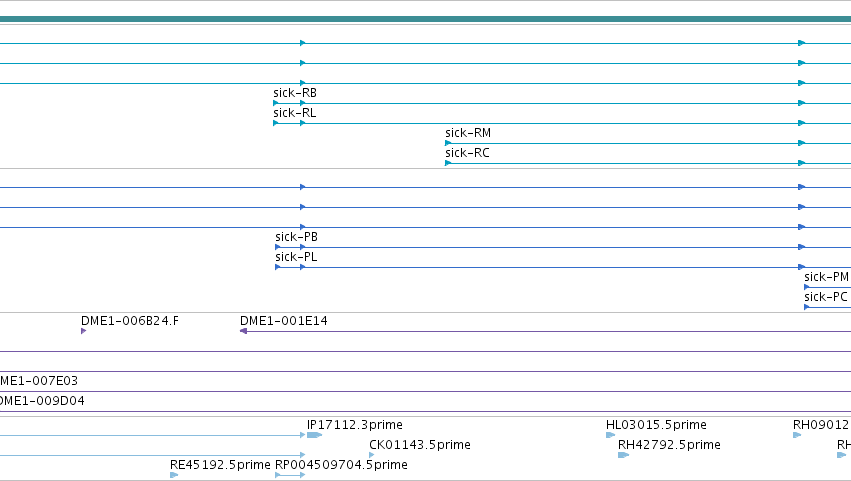Select the sick-PB protein label

(296, 237)
